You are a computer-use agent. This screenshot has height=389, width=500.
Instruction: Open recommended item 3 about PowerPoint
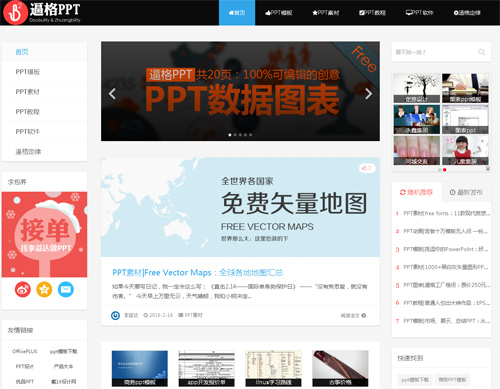point(446,249)
